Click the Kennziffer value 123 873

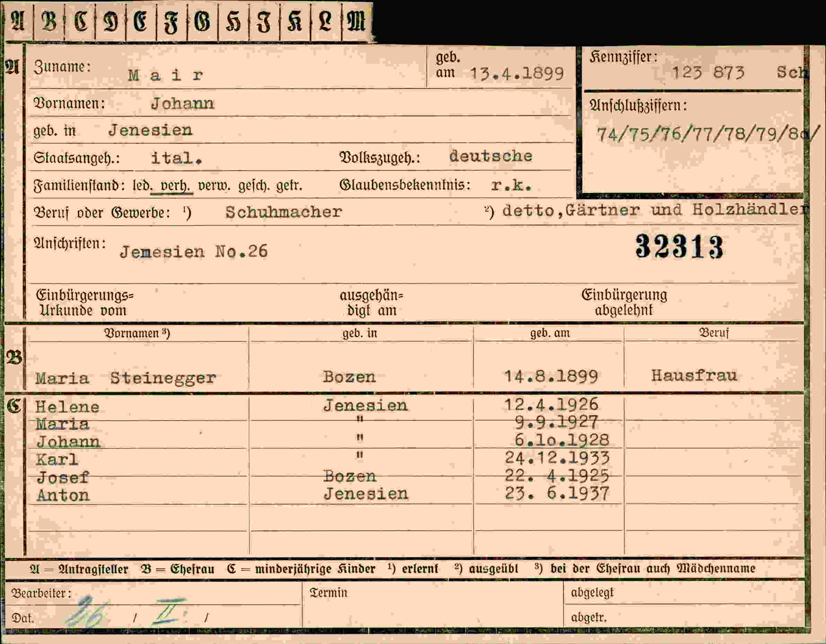tap(708, 72)
